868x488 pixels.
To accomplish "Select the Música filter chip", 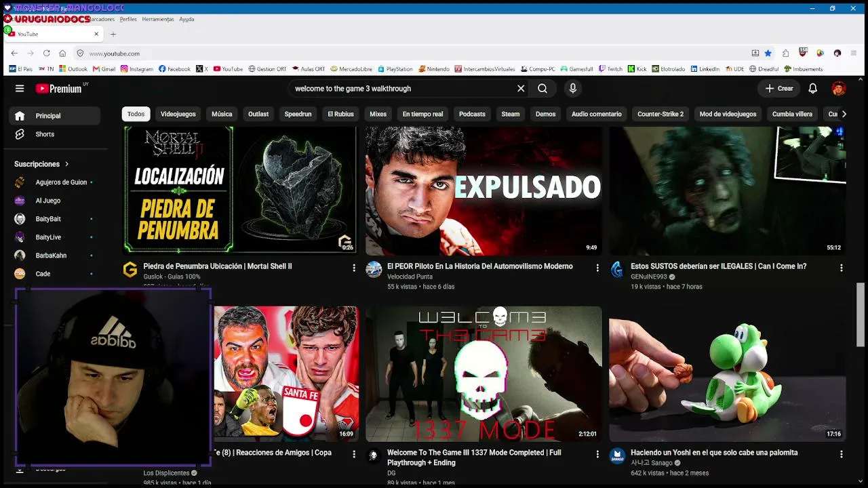I will (x=222, y=114).
